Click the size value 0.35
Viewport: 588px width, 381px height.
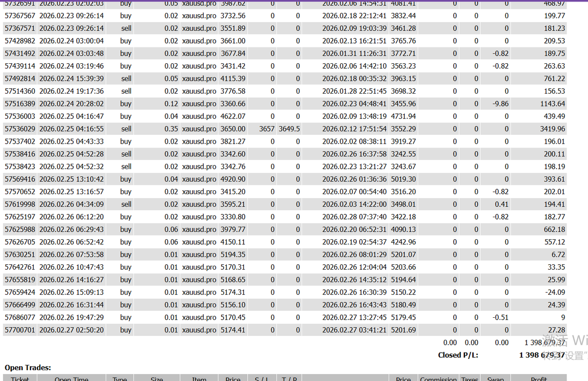[x=171, y=129]
